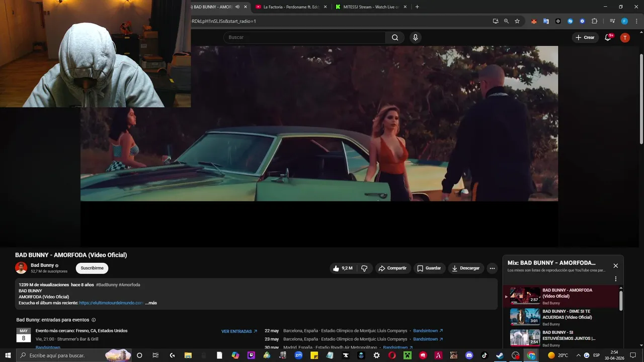The width and height of the screenshot is (644, 362).
Task: Subscribe with the Suscribirme button
Action: (x=92, y=268)
